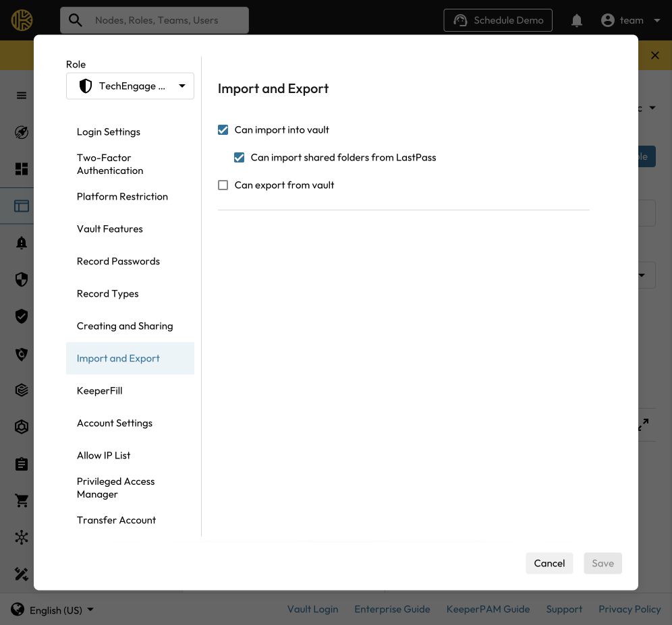Screen dimensions: 672x625
Task: Uncheck Can import shared folders from LastPass
Action: pos(239,158)
